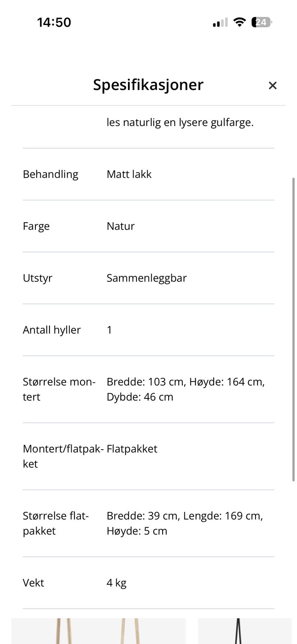Close the Spesifikasjoner panel
Viewport: 297px width, 644px height.
(272, 85)
